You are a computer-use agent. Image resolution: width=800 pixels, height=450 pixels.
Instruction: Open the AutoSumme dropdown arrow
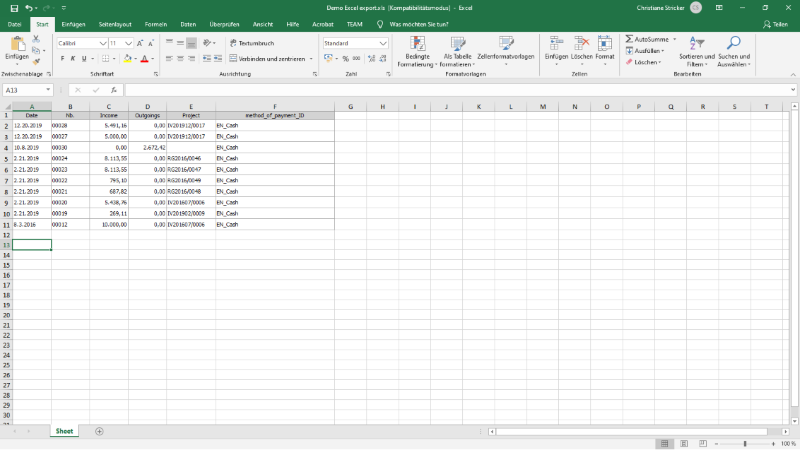pyautogui.click(x=674, y=39)
